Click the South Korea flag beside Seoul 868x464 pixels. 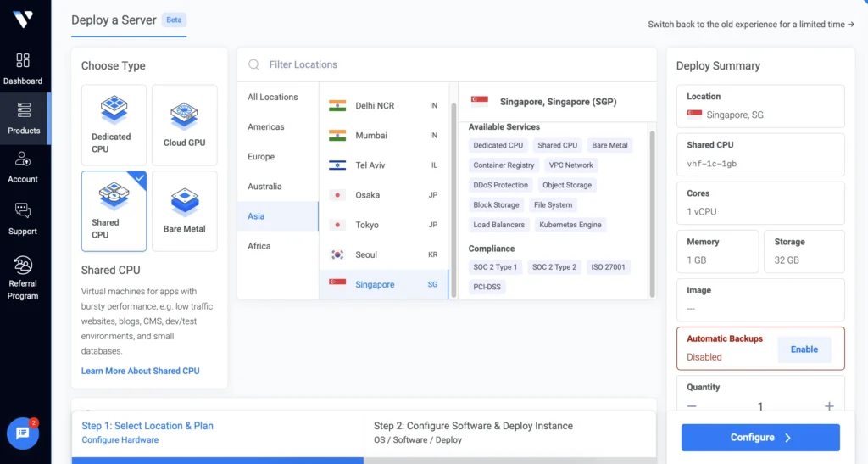click(337, 254)
